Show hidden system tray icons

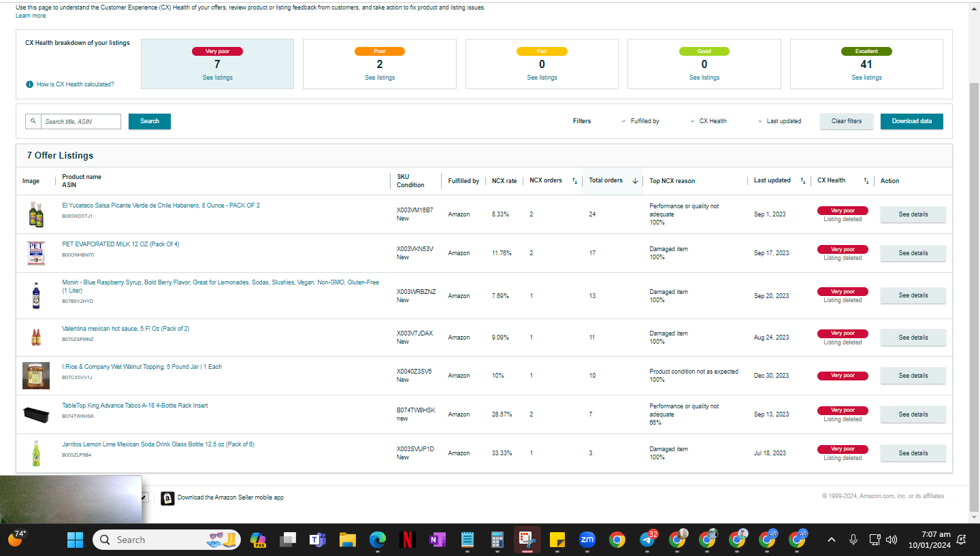[x=832, y=540]
